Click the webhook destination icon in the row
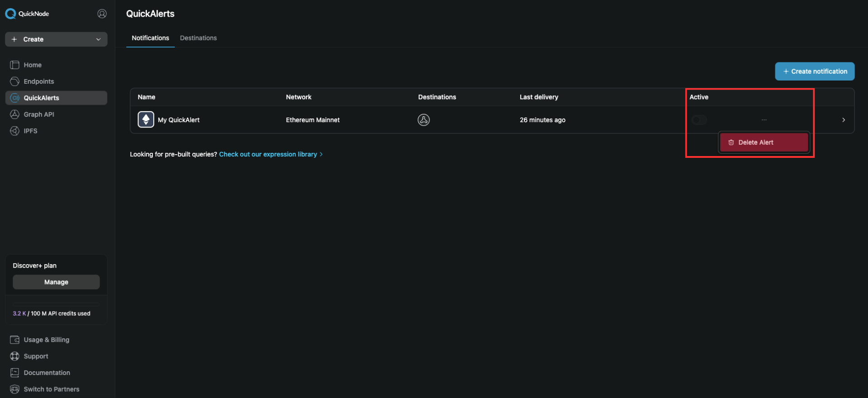 [424, 120]
